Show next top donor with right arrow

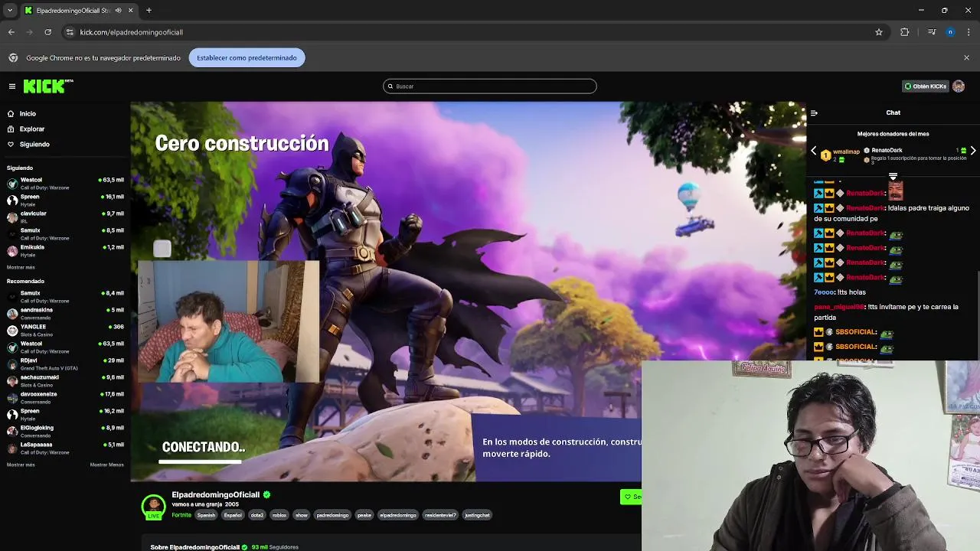point(973,152)
